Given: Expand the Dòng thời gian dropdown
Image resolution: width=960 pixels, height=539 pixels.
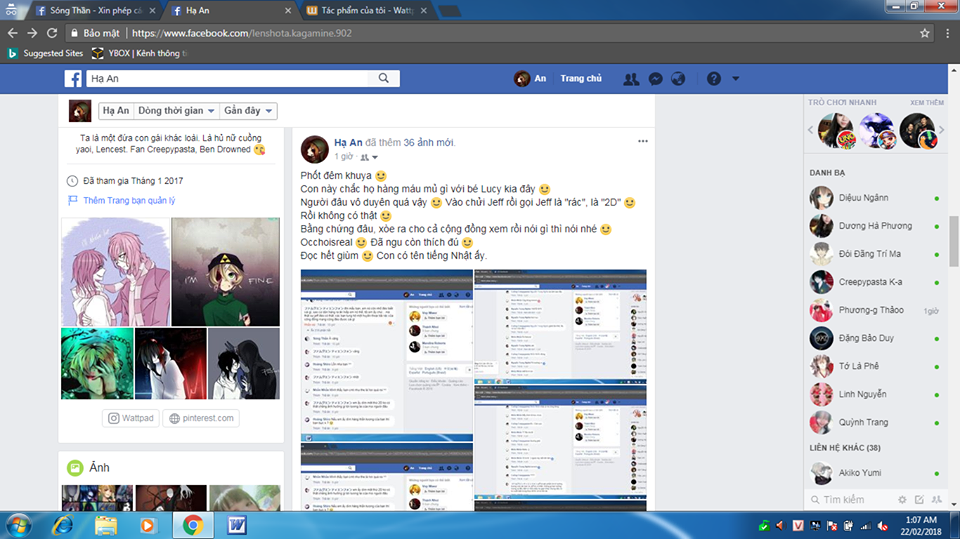Looking at the screenshot, I should tap(174, 111).
